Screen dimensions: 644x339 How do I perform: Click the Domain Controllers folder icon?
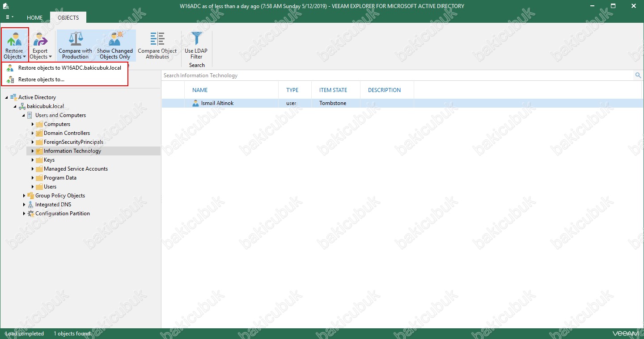pos(39,133)
